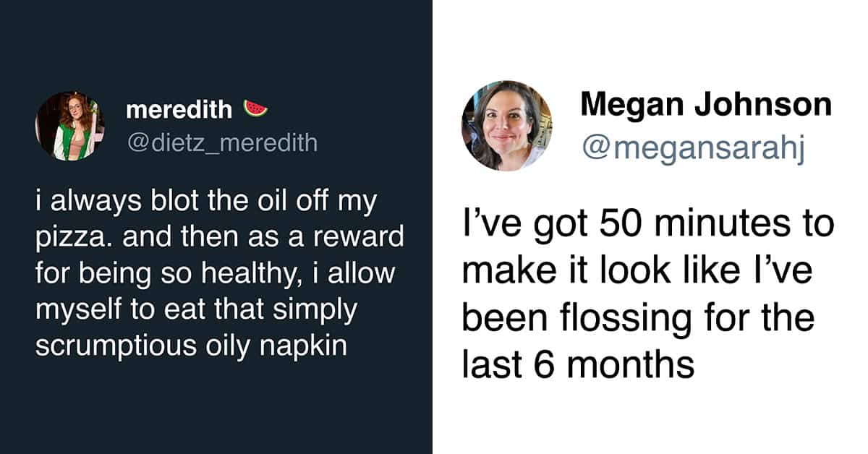
Task: Click the line "I've got 50 minutes to"
Action: [x=647, y=224]
